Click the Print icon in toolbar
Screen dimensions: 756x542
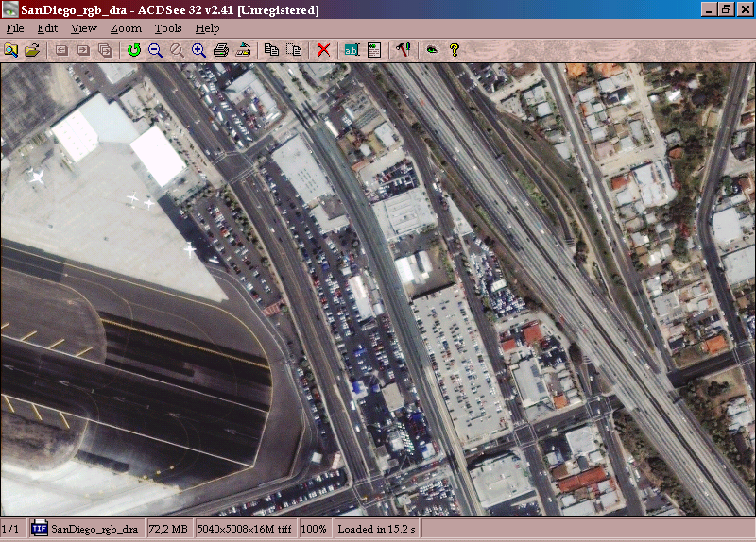[221, 50]
